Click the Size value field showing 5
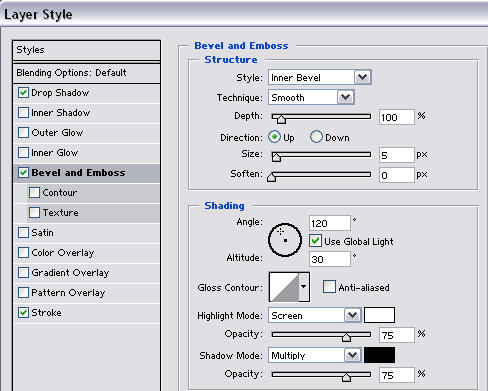Screen dimensions: 488x391 (397, 155)
